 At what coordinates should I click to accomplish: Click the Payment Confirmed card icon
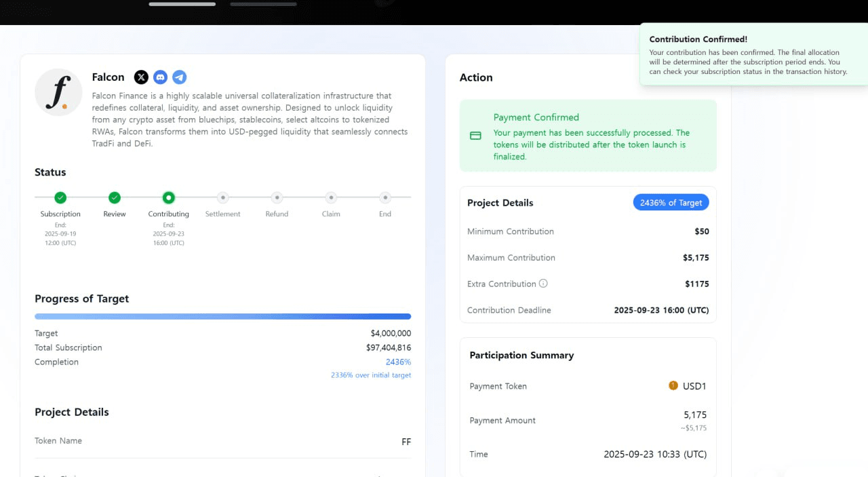click(x=475, y=136)
